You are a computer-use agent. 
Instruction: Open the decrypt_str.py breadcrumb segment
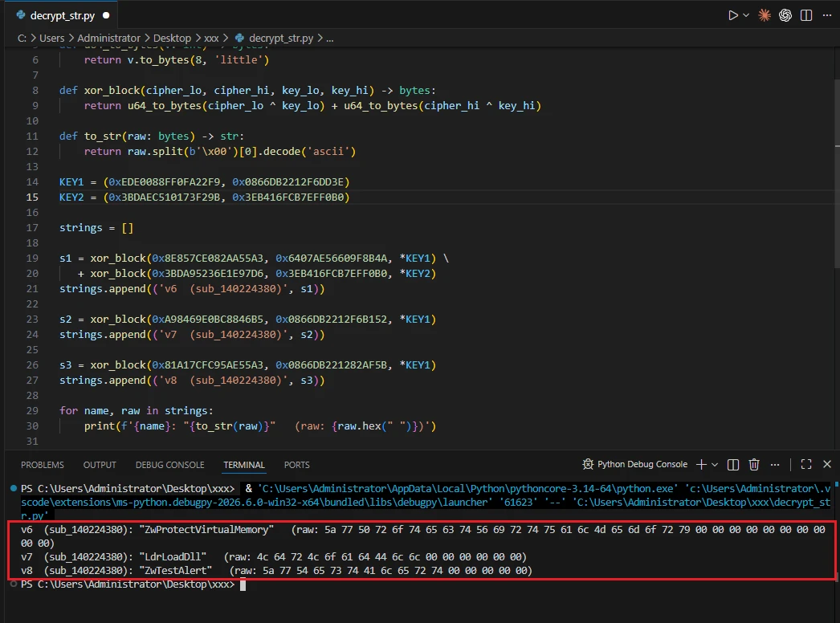click(x=275, y=38)
